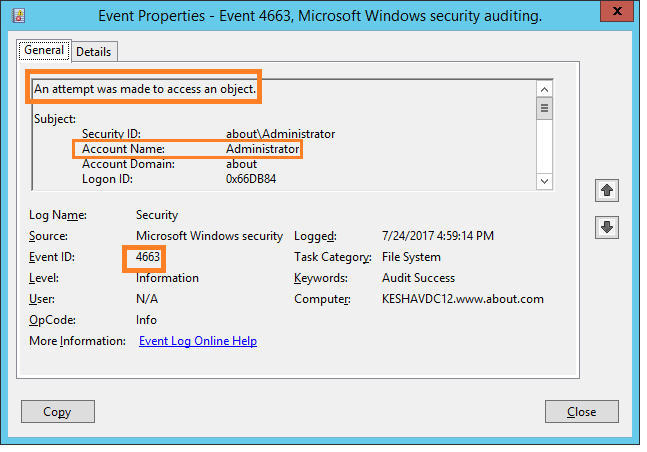Click the event log icon in title bar
647x452 pixels.
point(17,15)
